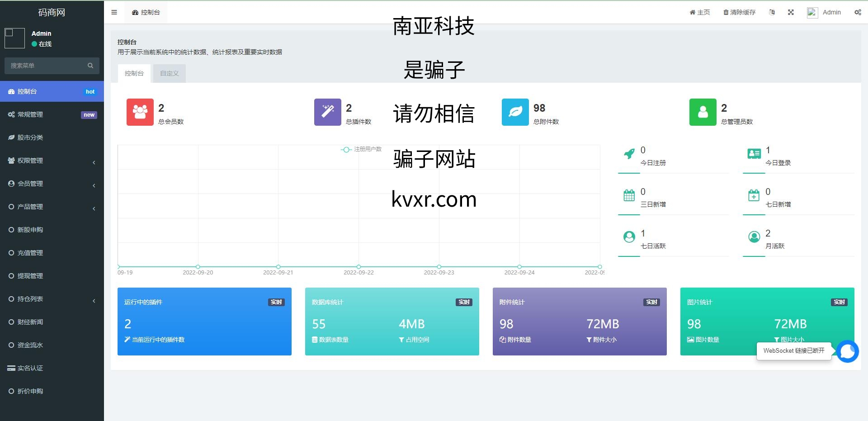Click the 实名认证 card icon
The image size is (868, 421).
point(11,368)
